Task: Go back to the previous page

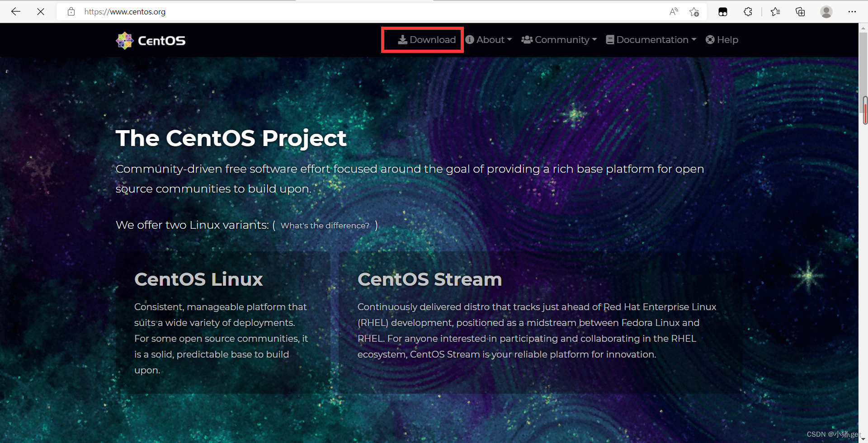Action: point(16,12)
